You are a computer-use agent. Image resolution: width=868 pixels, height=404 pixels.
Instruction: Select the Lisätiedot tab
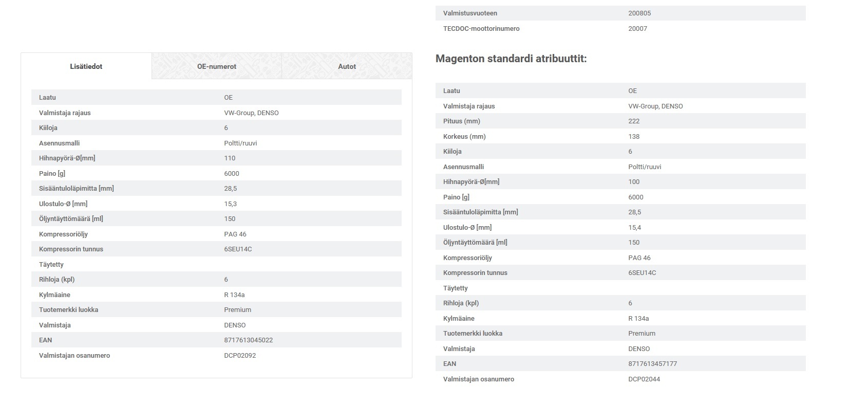(x=86, y=66)
